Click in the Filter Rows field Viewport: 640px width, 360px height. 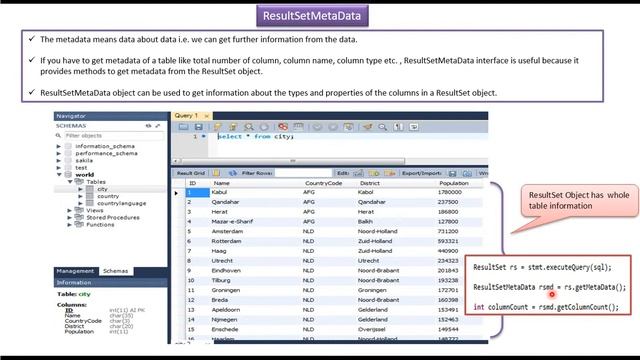pyautogui.click(x=303, y=173)
